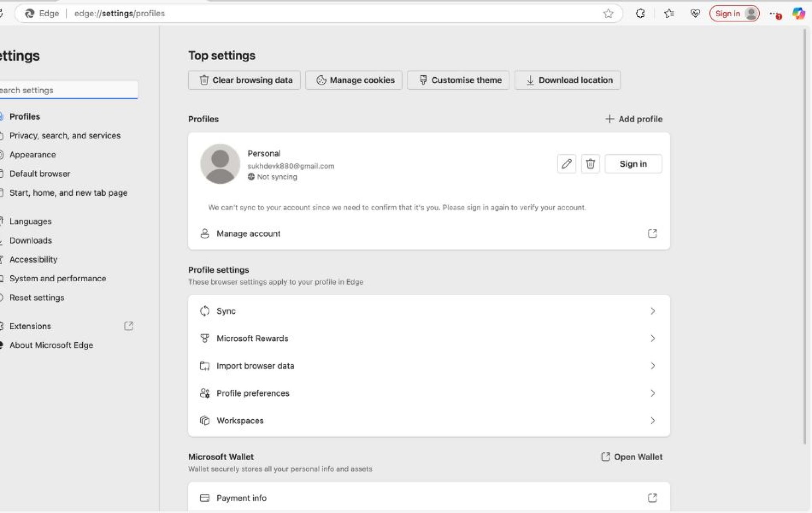
Task: Open Browser essentials heart icon
Action: [695, 13]
